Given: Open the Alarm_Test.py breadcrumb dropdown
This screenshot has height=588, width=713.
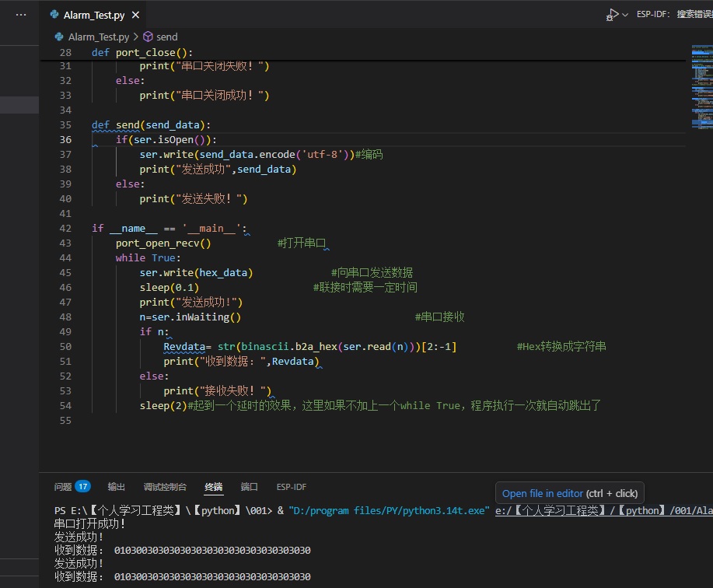Looking at the screenshot, I should [x=100, y=37].
